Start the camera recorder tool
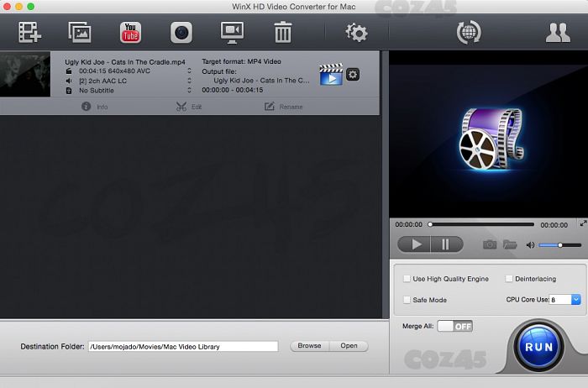 pos(181,33)
